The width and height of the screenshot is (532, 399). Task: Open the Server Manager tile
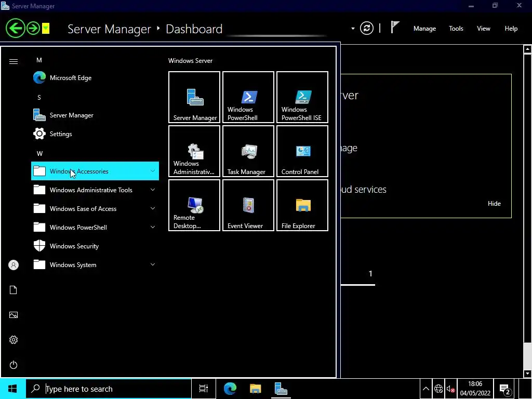tap(194, 97)
